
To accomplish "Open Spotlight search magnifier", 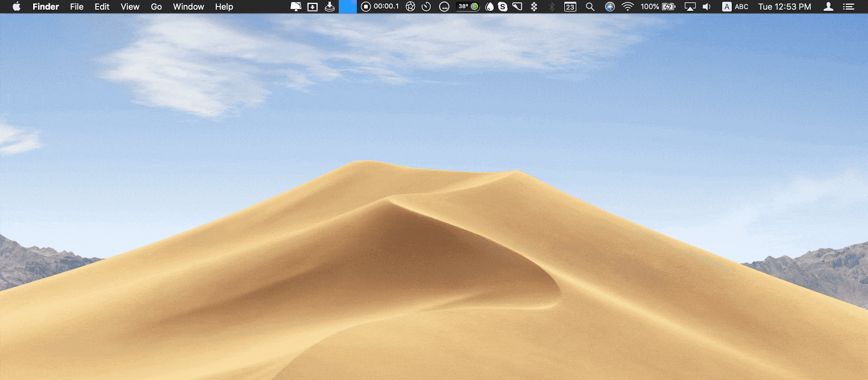I will point(590,7).
